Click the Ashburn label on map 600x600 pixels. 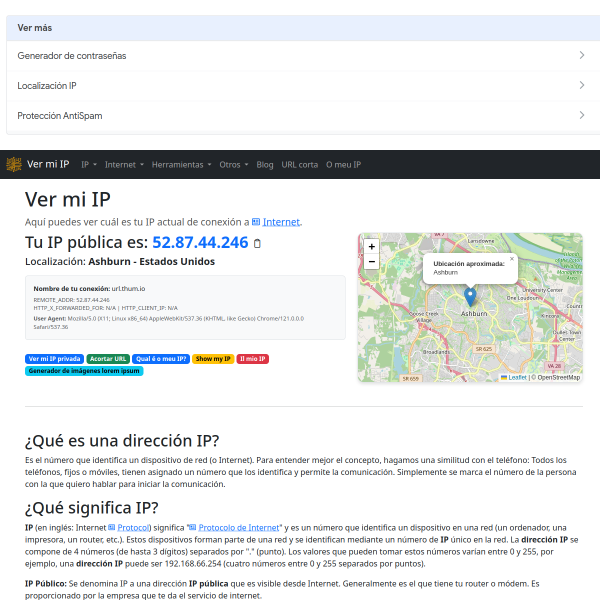click(474, 314)
